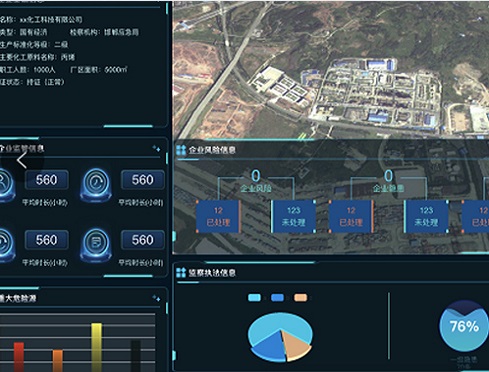Open the 12 已处理 tile under 企业隐患
The height and width of the screenshot is (372, 489).
[351, 216]
